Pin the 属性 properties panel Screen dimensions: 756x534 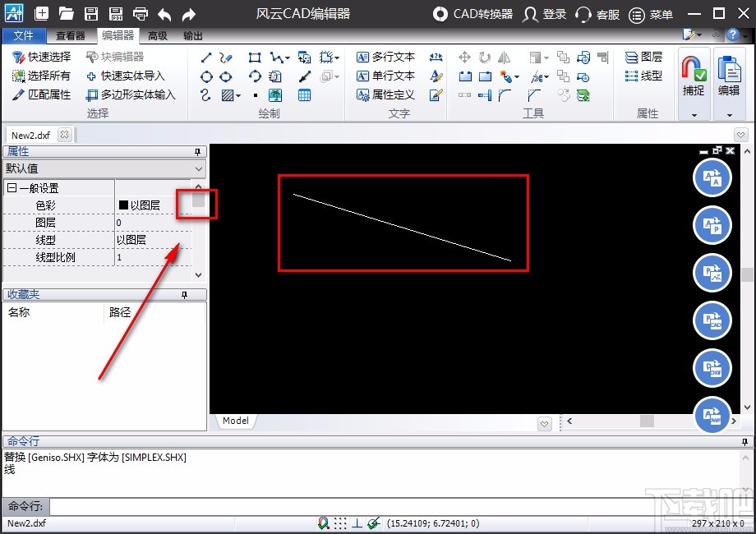click(x=197, y=152)
